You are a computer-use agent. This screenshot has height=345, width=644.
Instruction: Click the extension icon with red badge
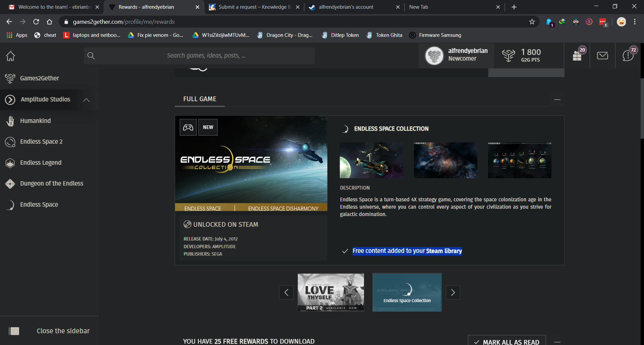click(x=603, y=22)
